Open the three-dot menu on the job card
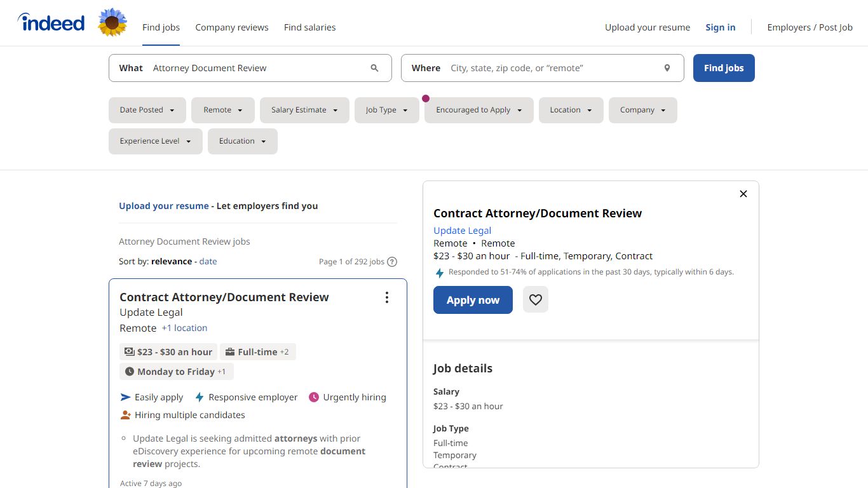Viewport: 868px width, 488px height. click(x=386, y=297)
